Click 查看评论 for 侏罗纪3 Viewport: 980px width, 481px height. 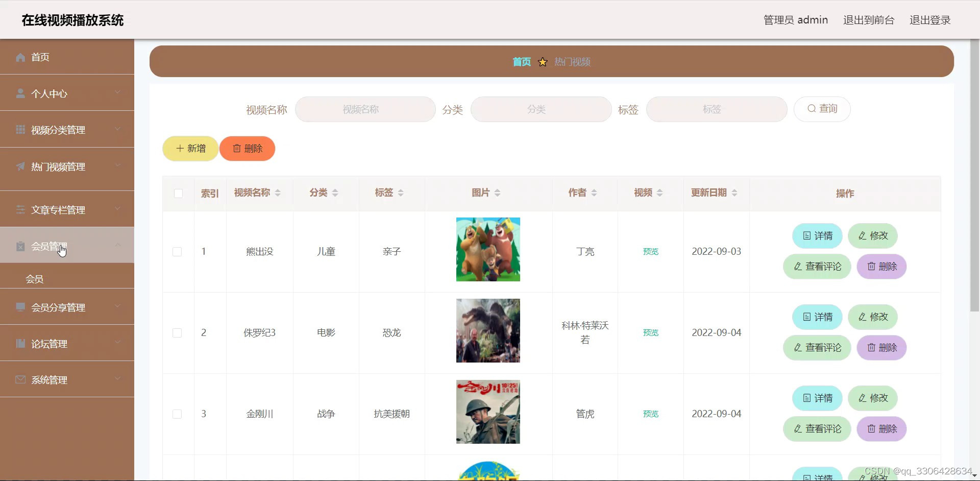817,348
